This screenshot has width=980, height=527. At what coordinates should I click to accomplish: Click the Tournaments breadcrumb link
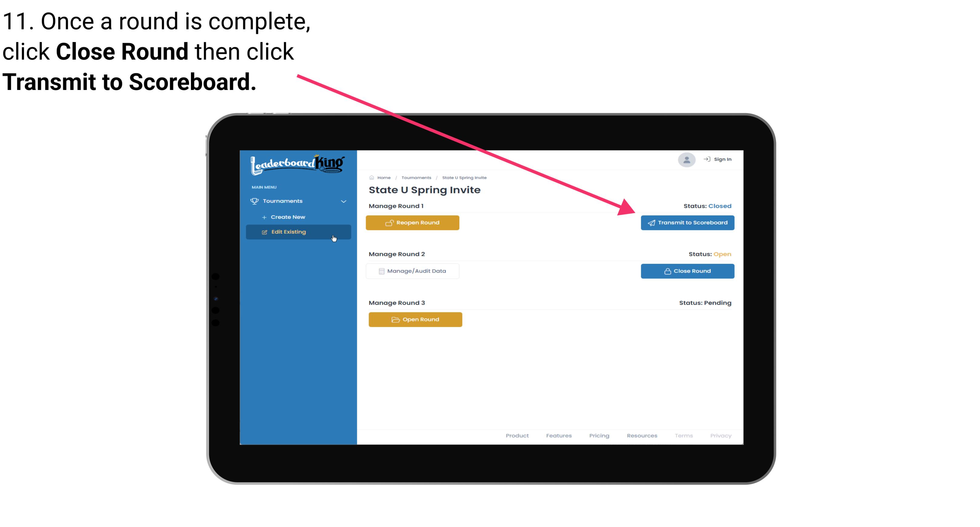coord(415,177)
